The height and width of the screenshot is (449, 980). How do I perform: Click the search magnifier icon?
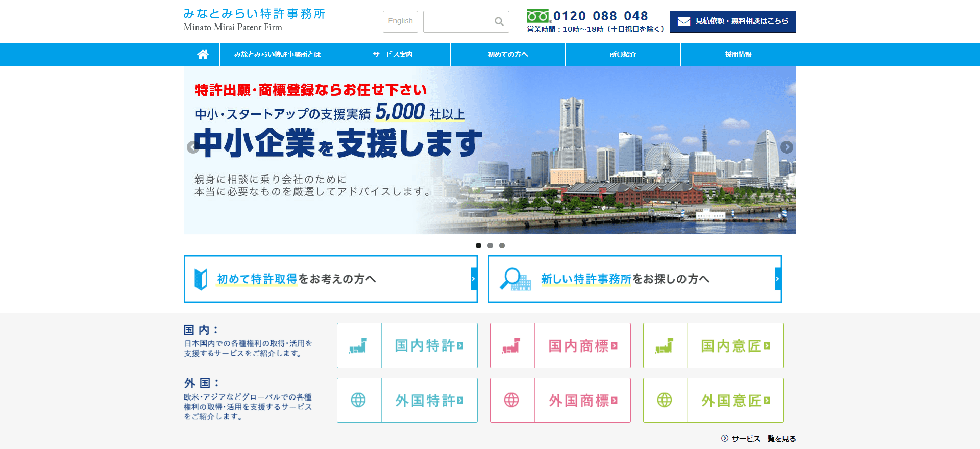pyautogui.click(x=499, y=21)
